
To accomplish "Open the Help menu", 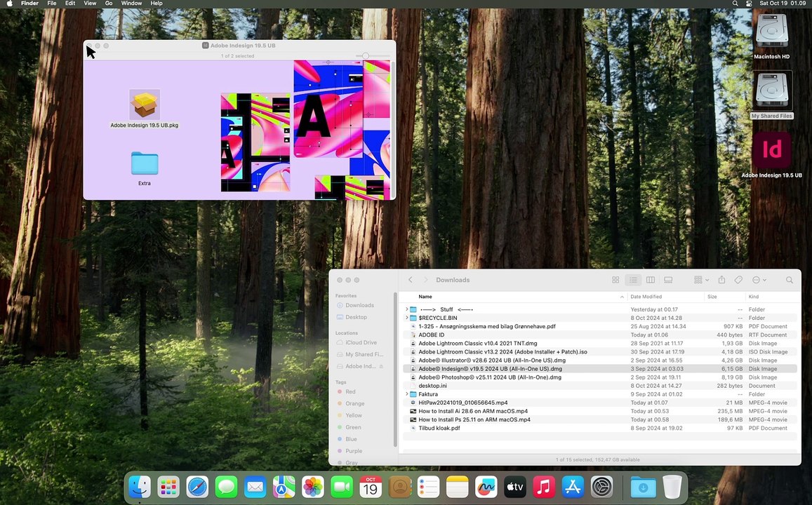I will (157, 3).
